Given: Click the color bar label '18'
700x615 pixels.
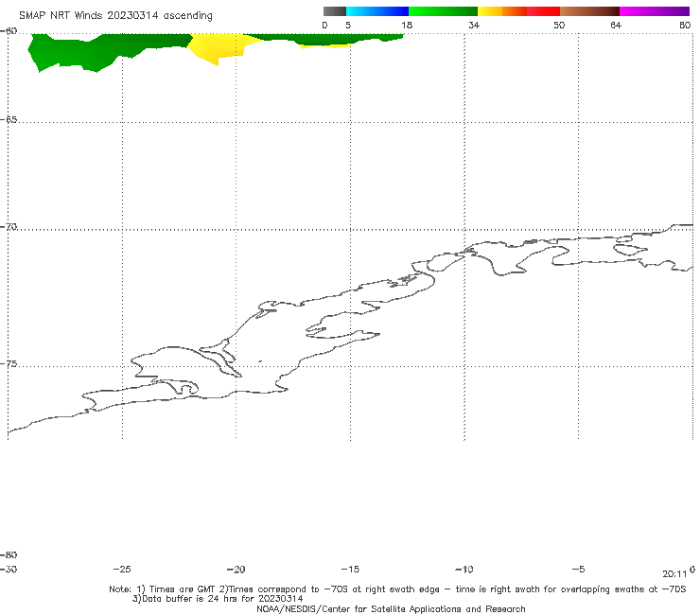Looking at the screenshot, I should [407, 25].
